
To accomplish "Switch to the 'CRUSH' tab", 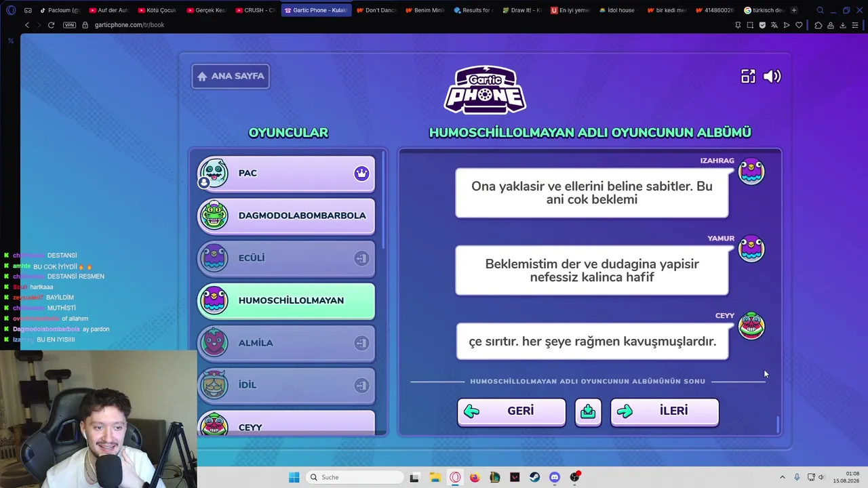I will click(255, 10).
